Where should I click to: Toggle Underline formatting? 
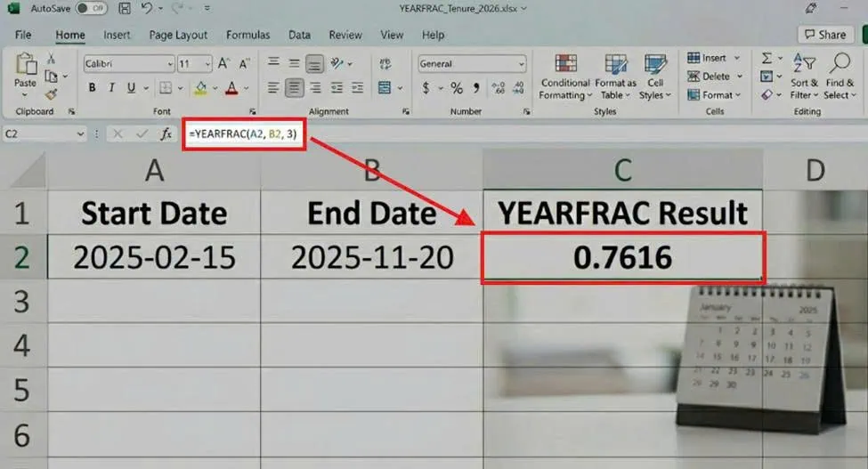(x=131, y=87)
